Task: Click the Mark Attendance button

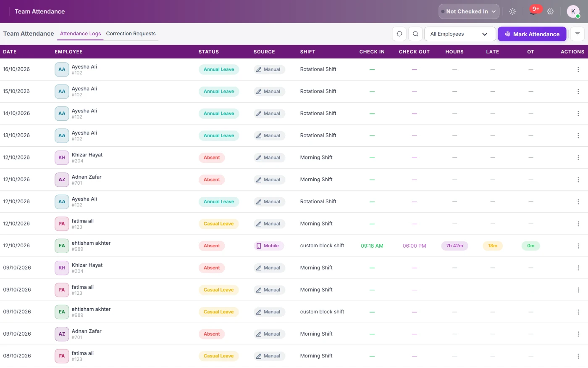Action: [x=532, y=34]
